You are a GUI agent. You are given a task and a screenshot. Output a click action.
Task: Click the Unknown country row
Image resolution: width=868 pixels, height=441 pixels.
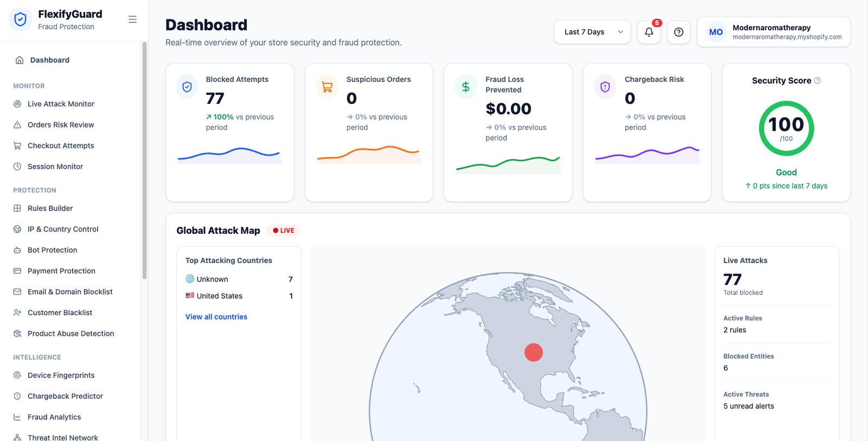point(239,279)
